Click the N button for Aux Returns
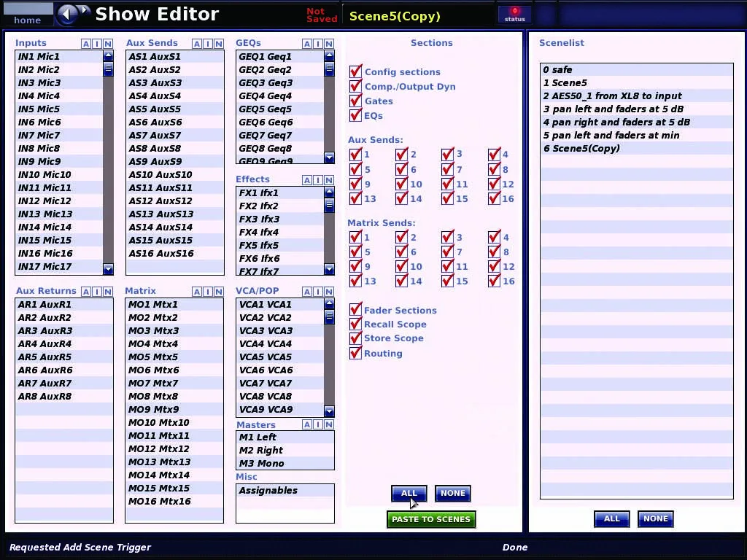Screen dimensions: 747x560 [108, 292]
